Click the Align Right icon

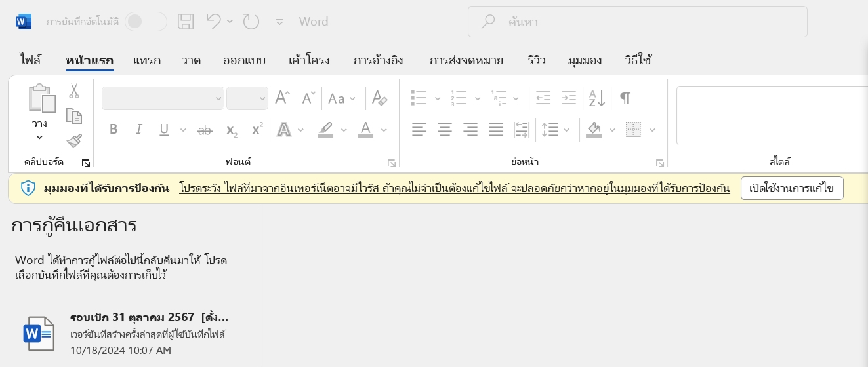470,130
